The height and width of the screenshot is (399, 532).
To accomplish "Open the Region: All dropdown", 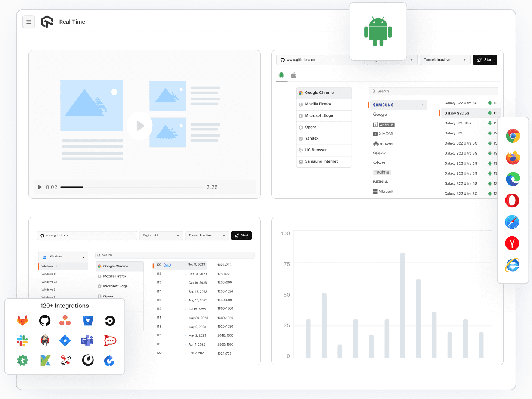I will pos(161,235).
